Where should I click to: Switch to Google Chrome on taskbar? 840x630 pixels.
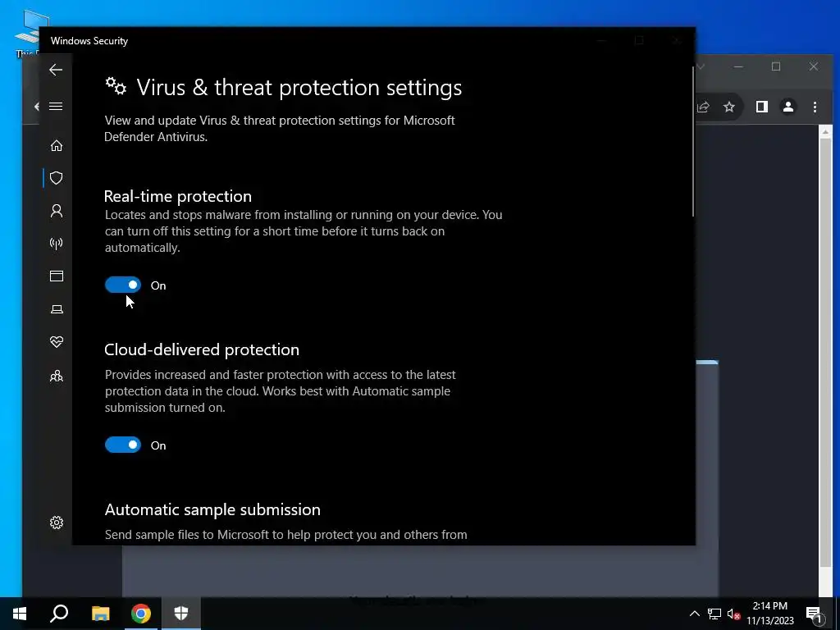(x=141, y=614)
